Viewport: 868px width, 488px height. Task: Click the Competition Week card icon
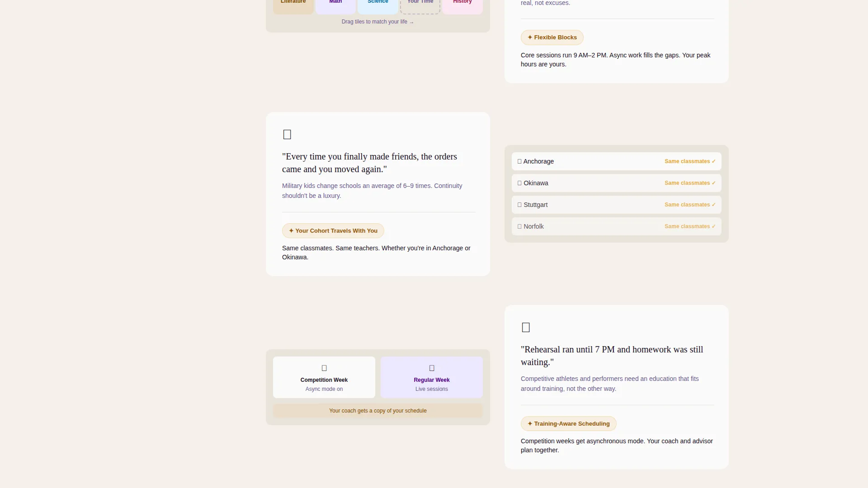[324, 368]
